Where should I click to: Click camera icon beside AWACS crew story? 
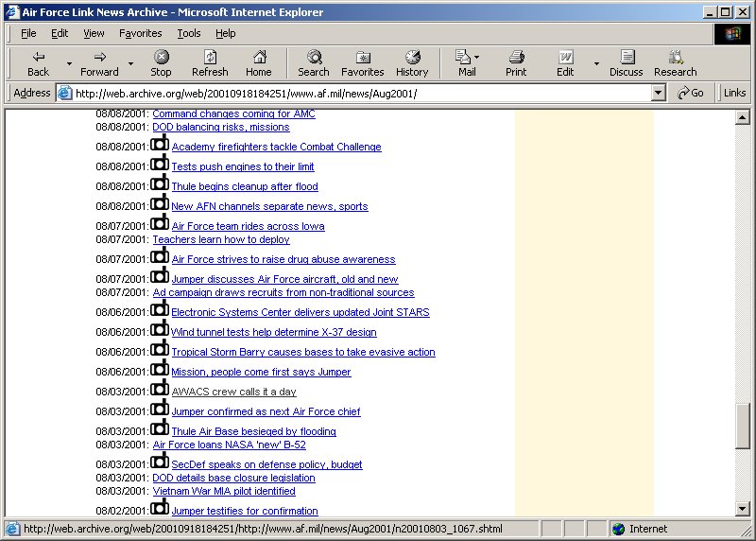coord(160,389)
